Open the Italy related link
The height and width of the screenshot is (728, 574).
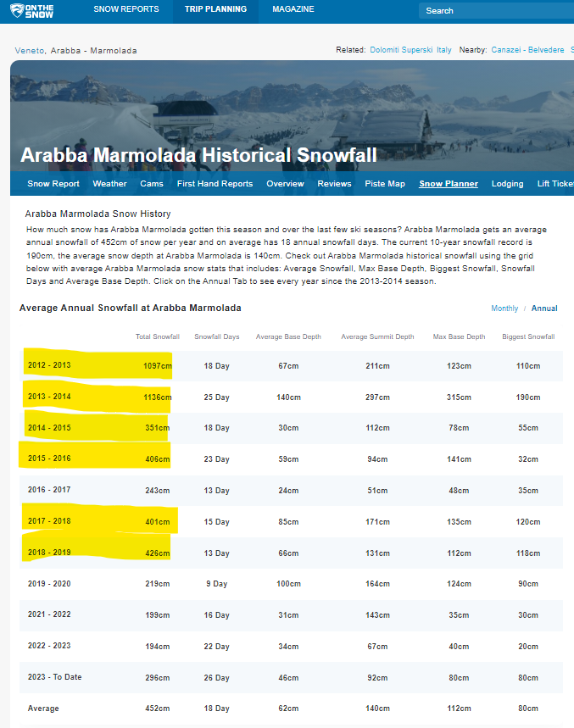click(444, 50)
